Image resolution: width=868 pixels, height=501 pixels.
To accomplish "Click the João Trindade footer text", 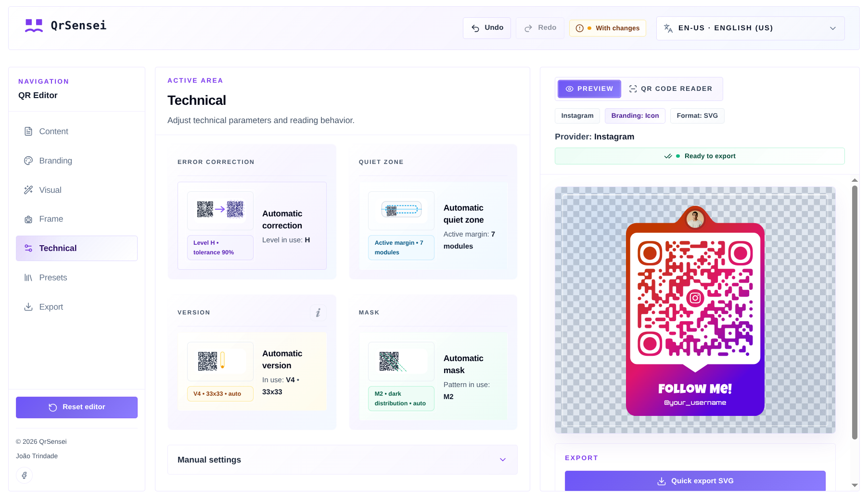I will tap(37, 456).
